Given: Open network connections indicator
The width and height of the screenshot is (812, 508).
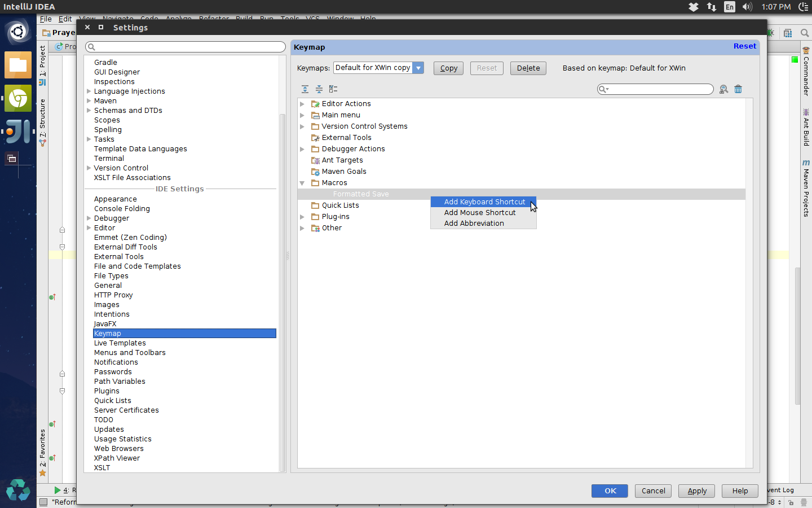Looking at the screenshot, I should pyautogui.click(x=712, y=7).
